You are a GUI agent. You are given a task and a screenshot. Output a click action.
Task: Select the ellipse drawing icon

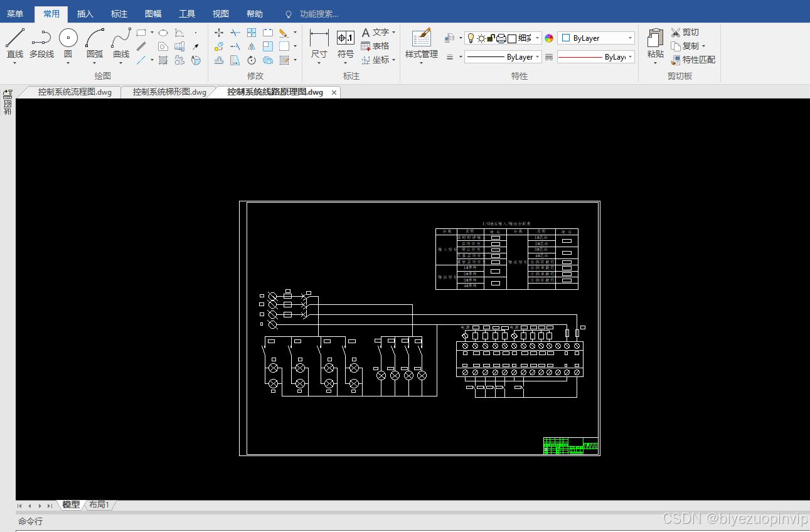click(x=163, y=33)
